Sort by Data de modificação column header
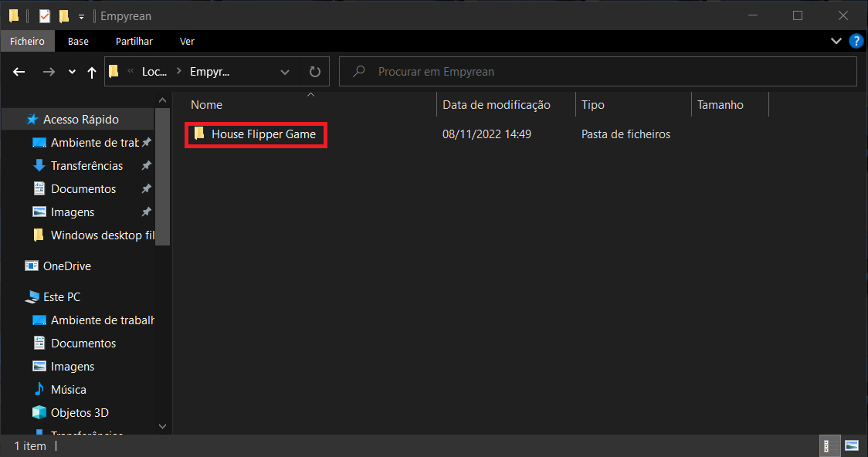 [496, 105]
